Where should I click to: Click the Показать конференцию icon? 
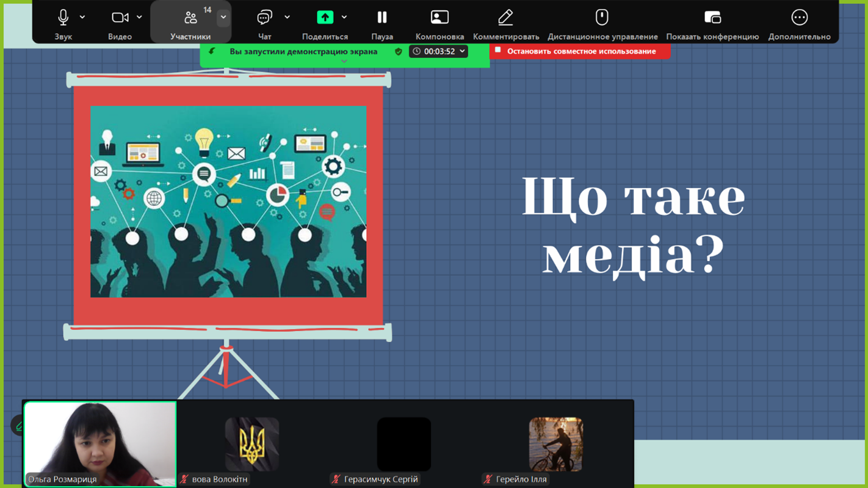(712, 18)
